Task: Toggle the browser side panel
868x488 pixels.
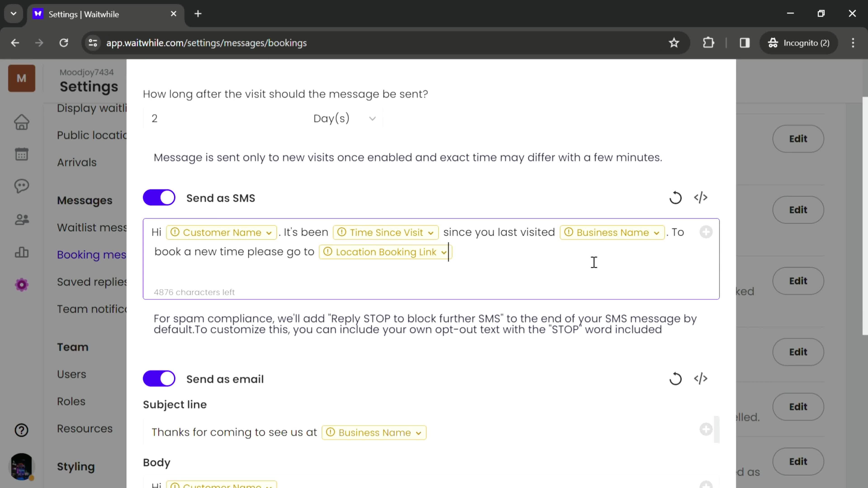Action: tap(744, 43)
